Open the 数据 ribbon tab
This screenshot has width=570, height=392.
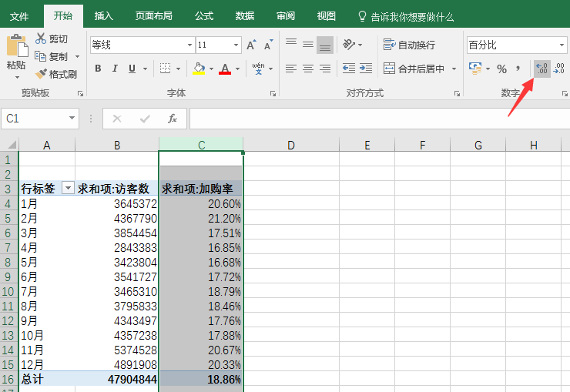245,15
